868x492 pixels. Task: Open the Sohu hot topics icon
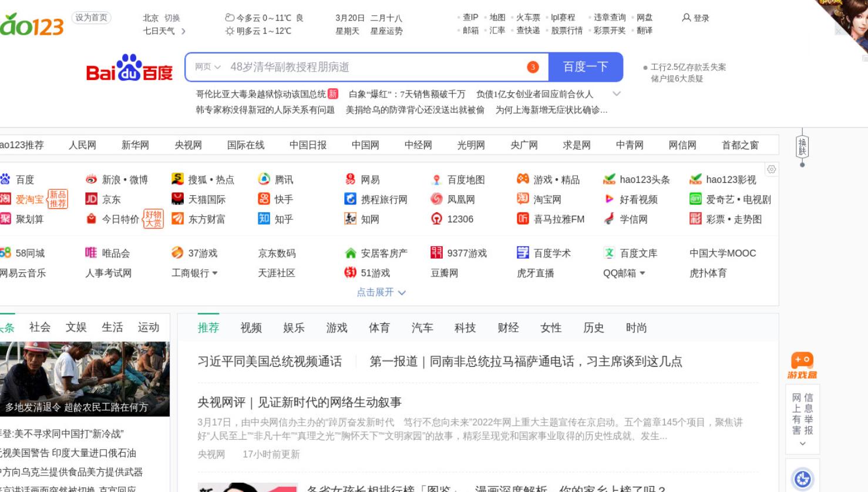click(x=177, y=179)
